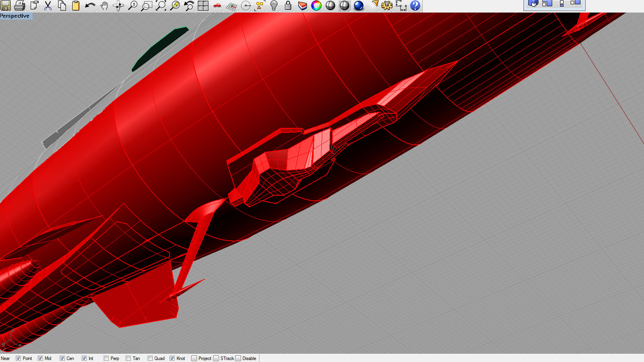
Task: Click the light bulb Hide objects icon
Action: [274, 5]
